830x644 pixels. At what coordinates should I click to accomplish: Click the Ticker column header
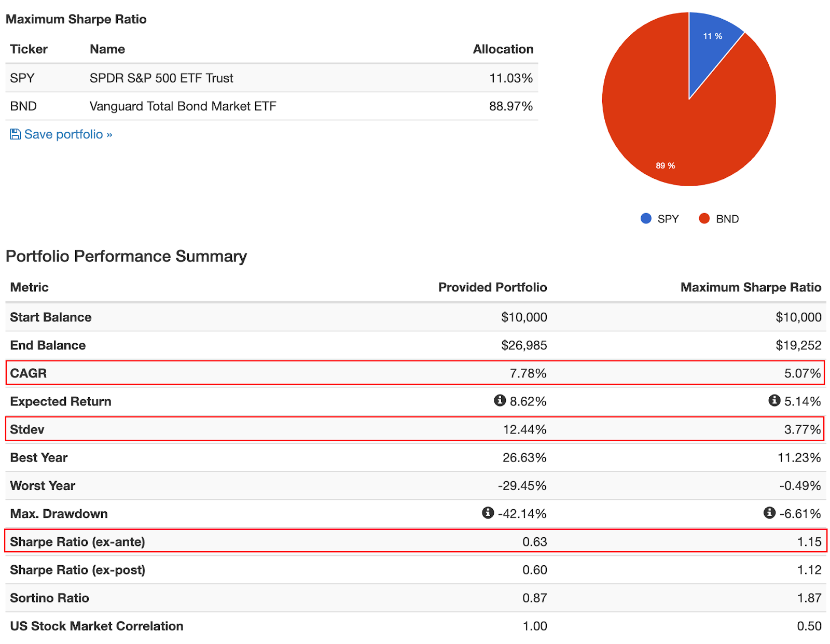coord(29,49)
